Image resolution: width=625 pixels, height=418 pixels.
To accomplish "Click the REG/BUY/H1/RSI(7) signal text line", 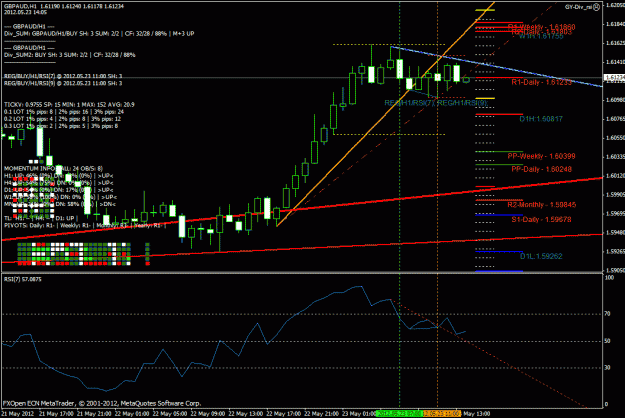I will [63, 76].
